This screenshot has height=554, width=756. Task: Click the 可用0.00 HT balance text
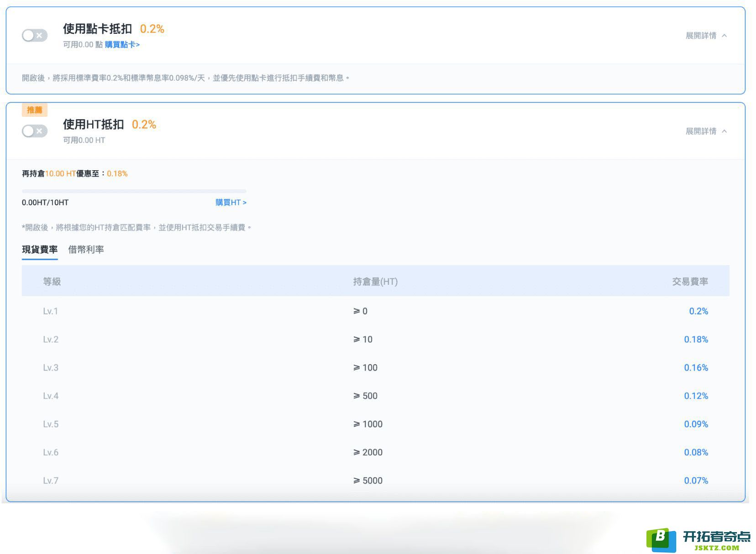click(x=84, y=141)
